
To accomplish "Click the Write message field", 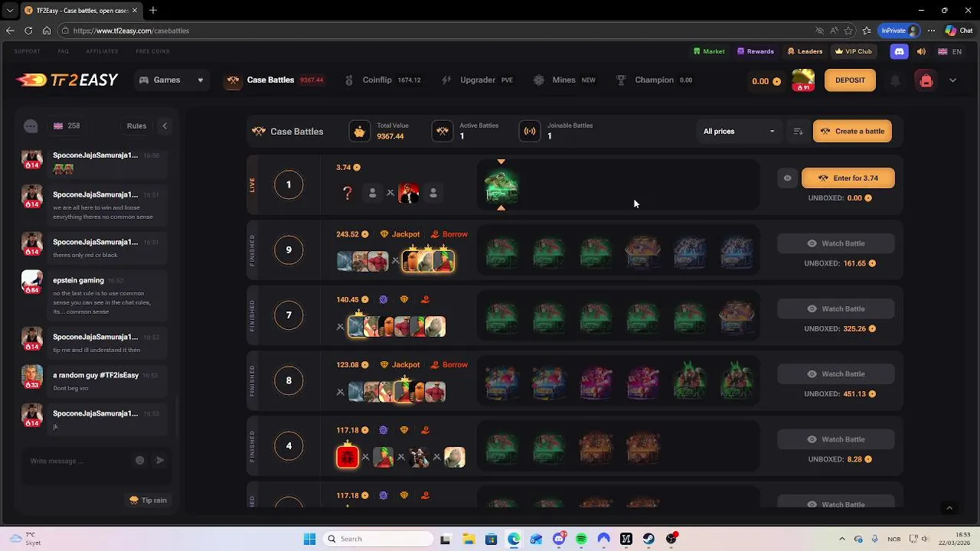I will tap(77, 461).
